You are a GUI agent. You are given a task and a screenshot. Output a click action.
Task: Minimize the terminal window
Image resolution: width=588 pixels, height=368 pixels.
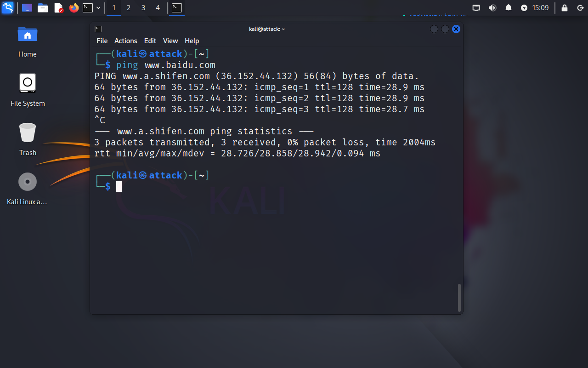coord(434,29)
